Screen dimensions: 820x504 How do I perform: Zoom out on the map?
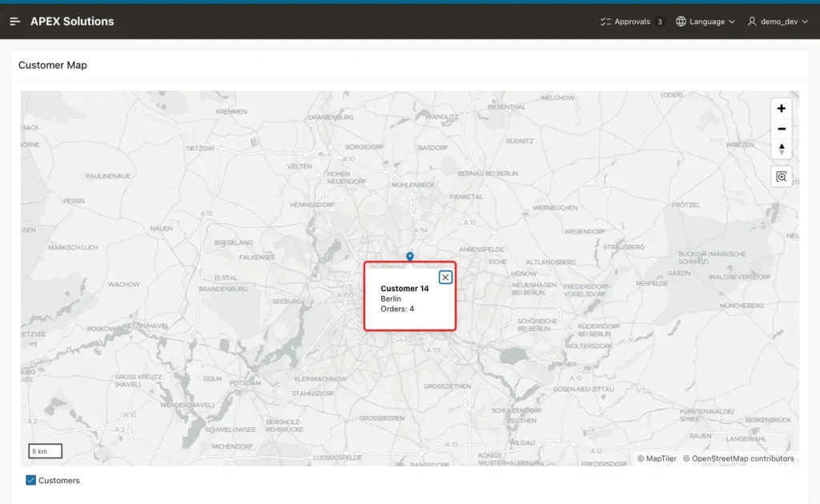(x=782, y=129)
